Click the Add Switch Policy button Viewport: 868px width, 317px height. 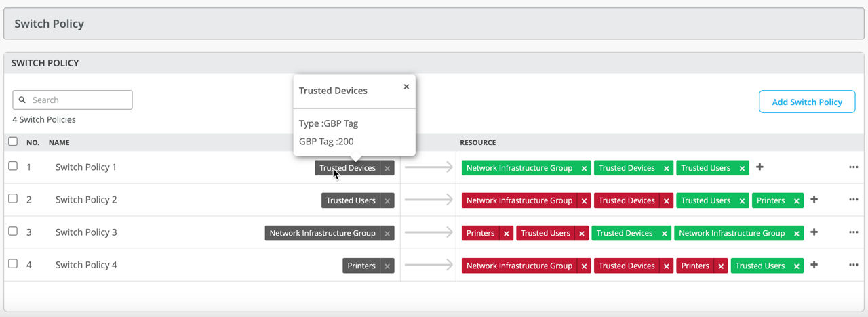point(807,102)
